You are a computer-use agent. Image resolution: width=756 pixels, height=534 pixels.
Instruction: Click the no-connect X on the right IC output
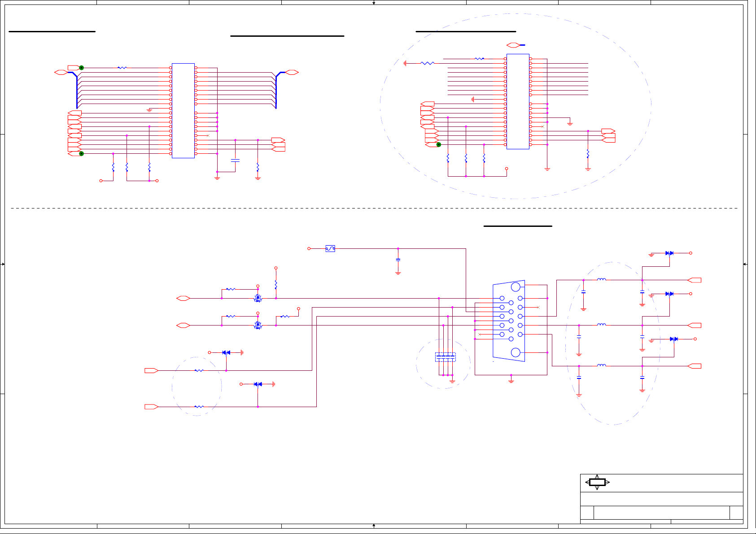pyautogui.click(x=542, y=126)
